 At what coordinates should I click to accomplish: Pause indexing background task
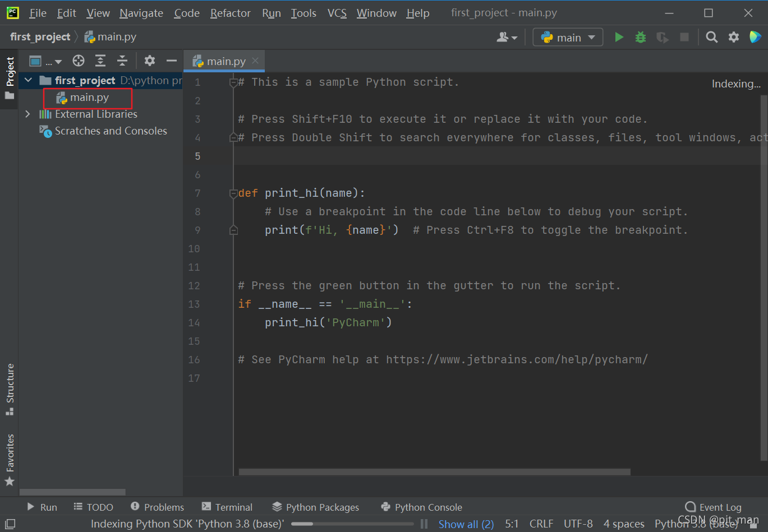pos(424,524)
